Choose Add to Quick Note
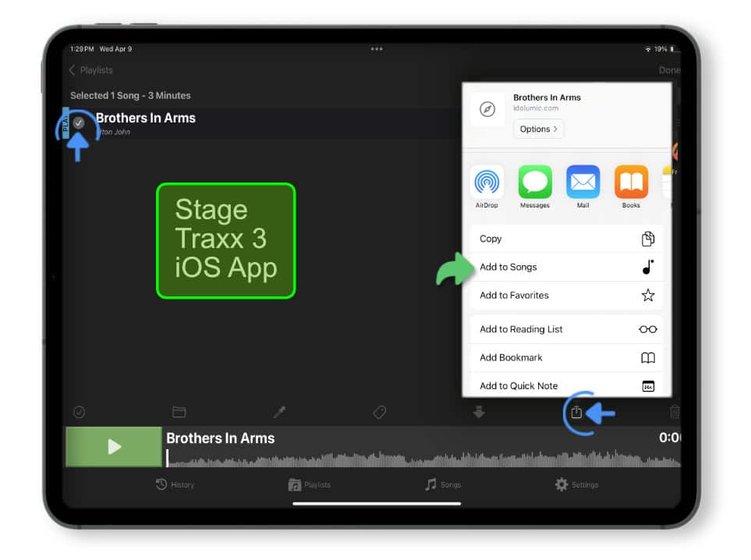 [x=567, y=385]
